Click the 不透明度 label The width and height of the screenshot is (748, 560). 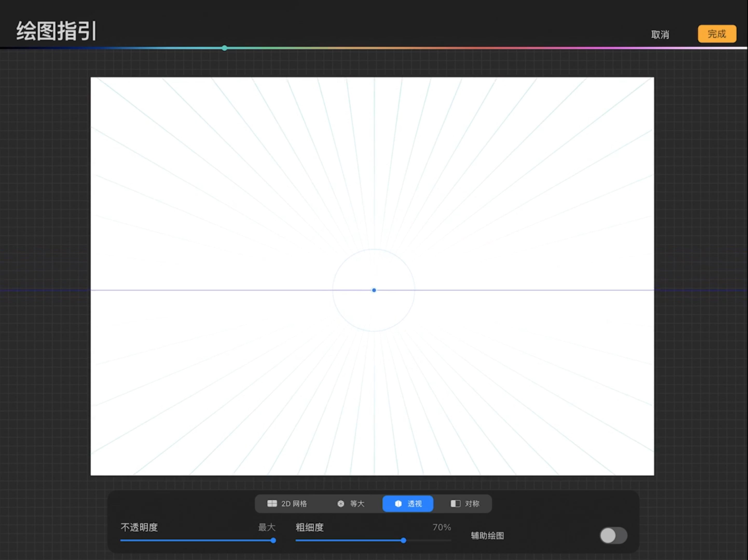[x=139, y=527]
